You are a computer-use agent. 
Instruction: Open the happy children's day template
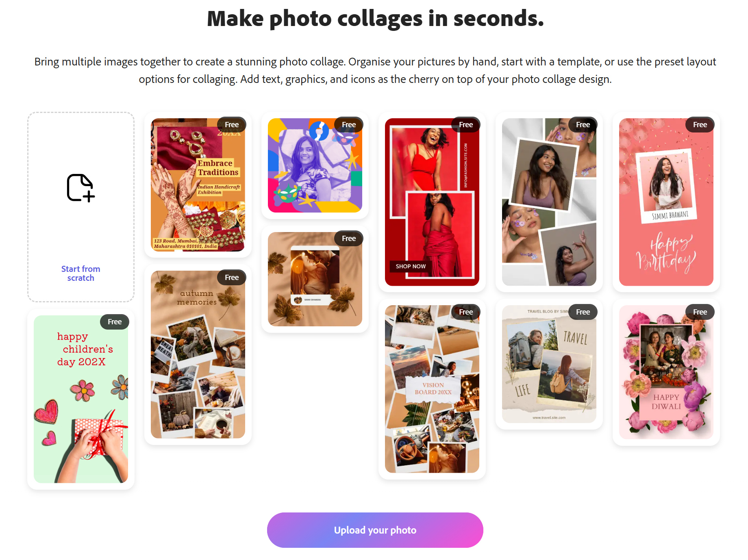81,399
